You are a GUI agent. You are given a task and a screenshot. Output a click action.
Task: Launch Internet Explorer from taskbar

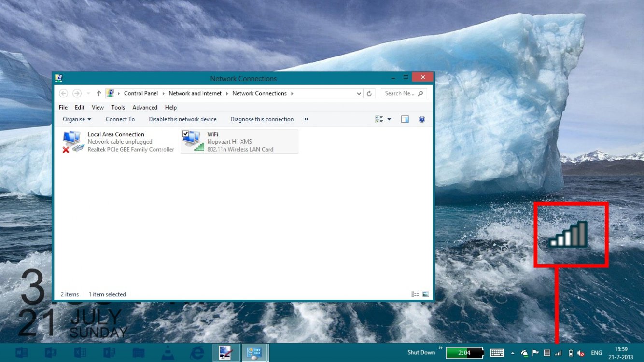pyautogui.click(x=197, y=353)
